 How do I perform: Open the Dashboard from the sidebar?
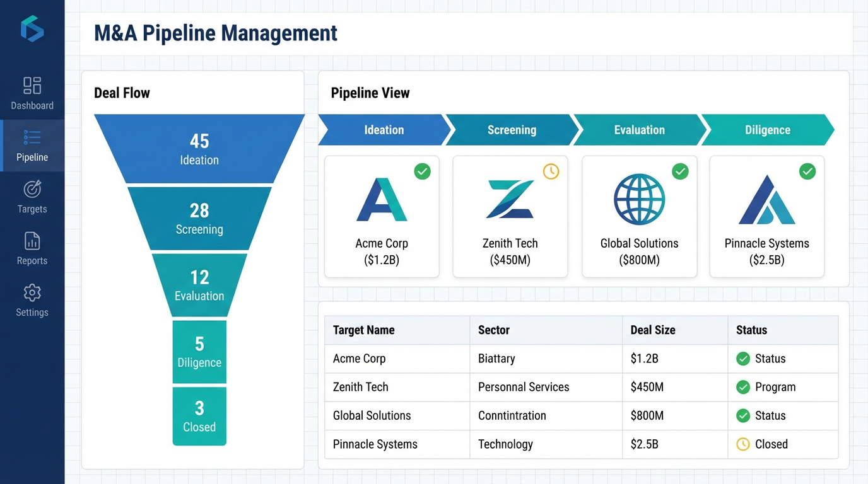pyautogui.click(x=32, y=93)
